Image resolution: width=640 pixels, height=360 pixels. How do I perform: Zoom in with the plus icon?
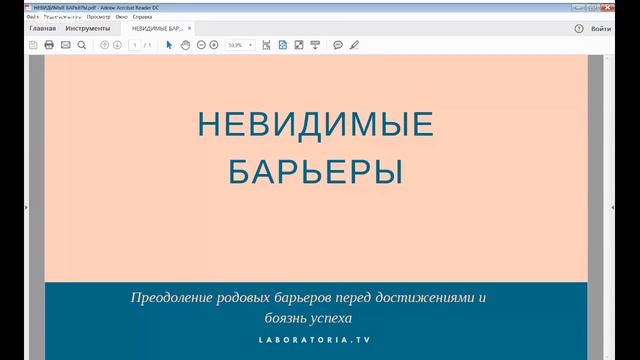click(214, 45)
